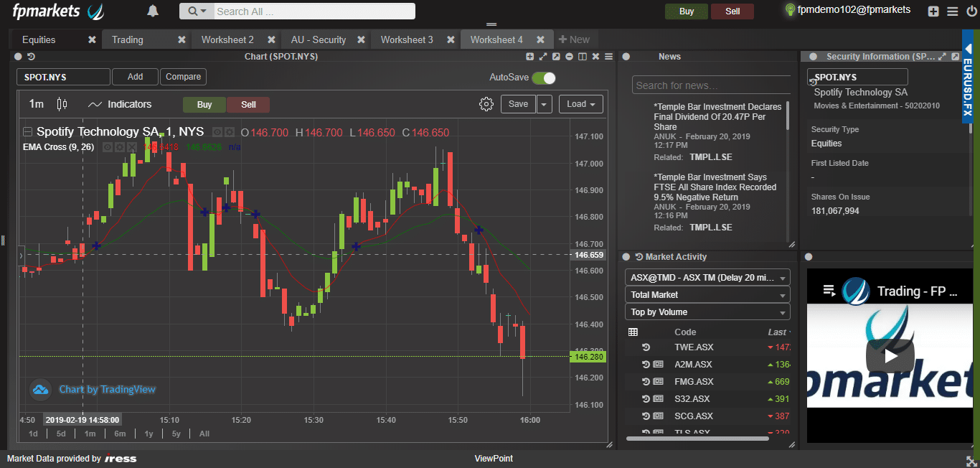This screenshot has height=468, width=980.
Task: Toggle the News panel link circle
Action: pyautogui.click(x=626, y=57)
